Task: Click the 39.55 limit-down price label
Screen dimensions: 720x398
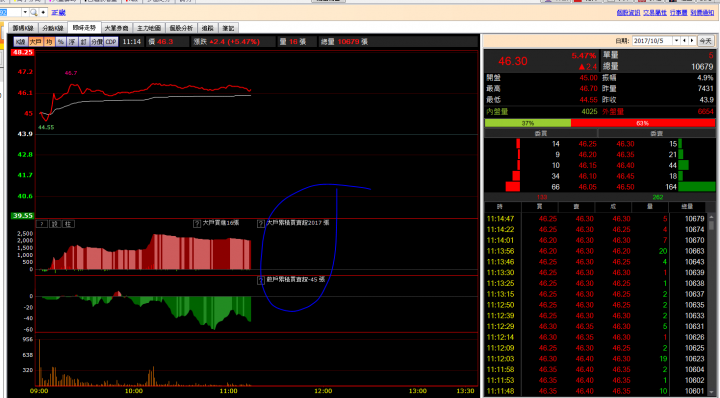Action: click(22, 215)
